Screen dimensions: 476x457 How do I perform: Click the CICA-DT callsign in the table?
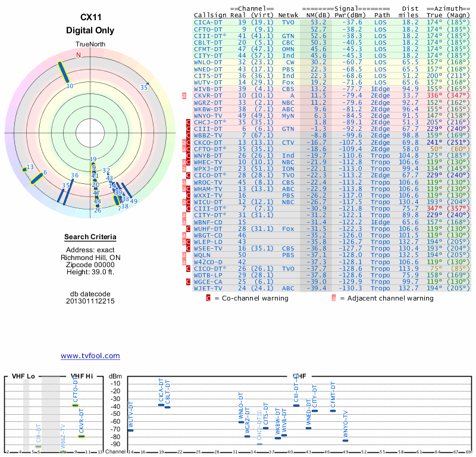[x=208, y=22]
